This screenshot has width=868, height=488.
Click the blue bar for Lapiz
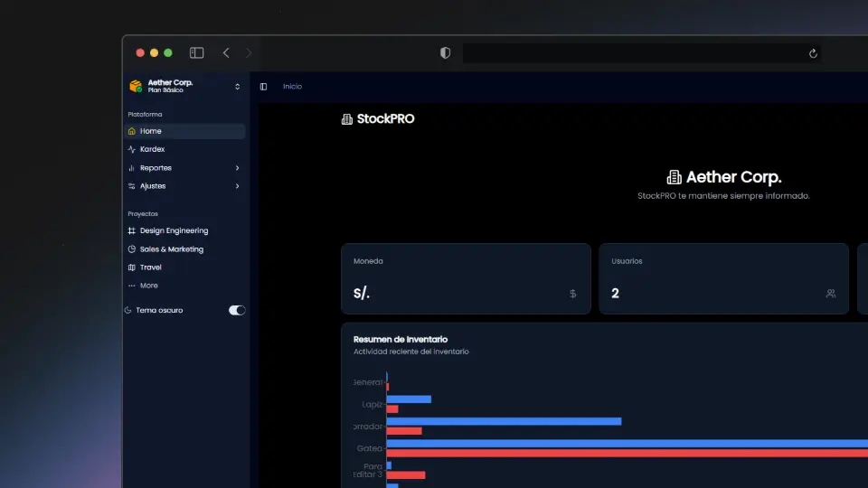(409, 399)
